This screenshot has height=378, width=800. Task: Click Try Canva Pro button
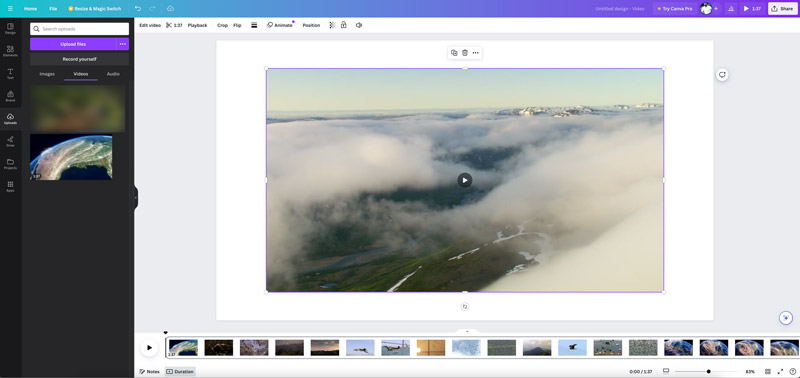tap(674, 9)
